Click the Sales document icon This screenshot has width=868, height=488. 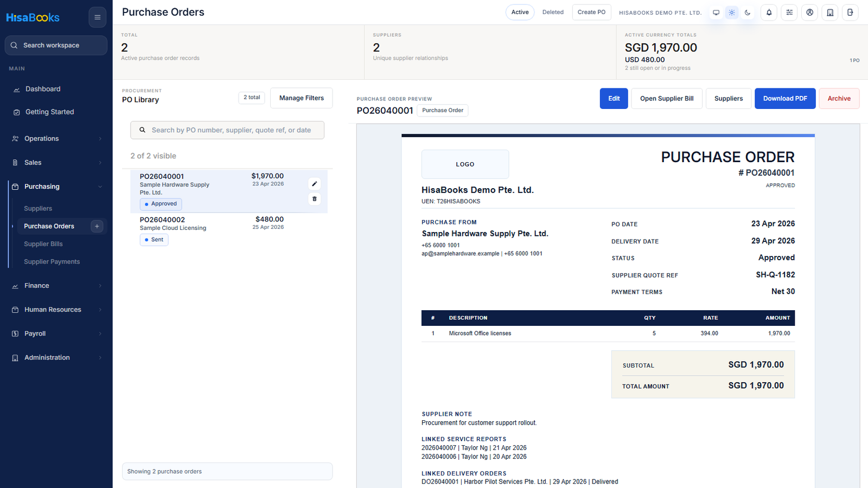pos(15,163)
